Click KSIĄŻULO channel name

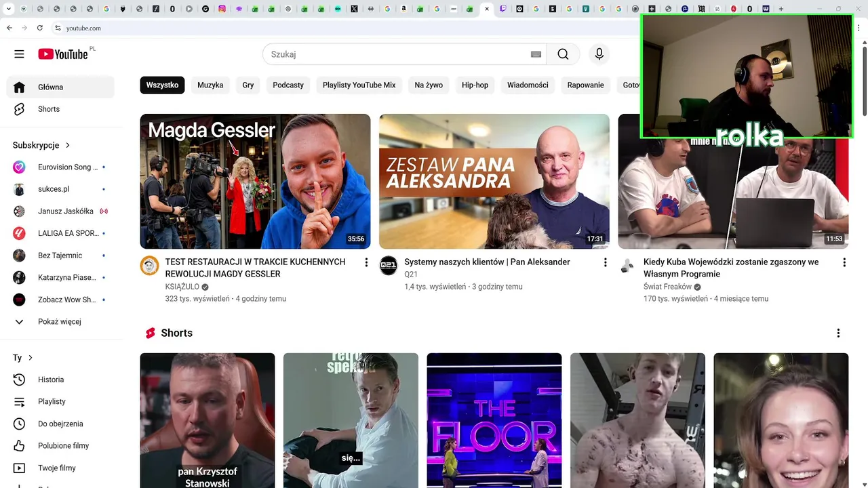[x=182, y=287]
